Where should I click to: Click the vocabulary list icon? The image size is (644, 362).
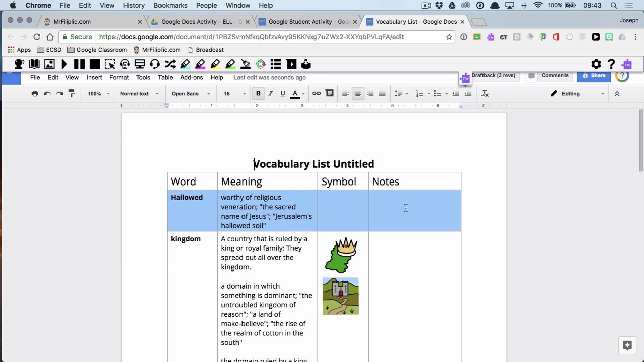tap(276, 64)
